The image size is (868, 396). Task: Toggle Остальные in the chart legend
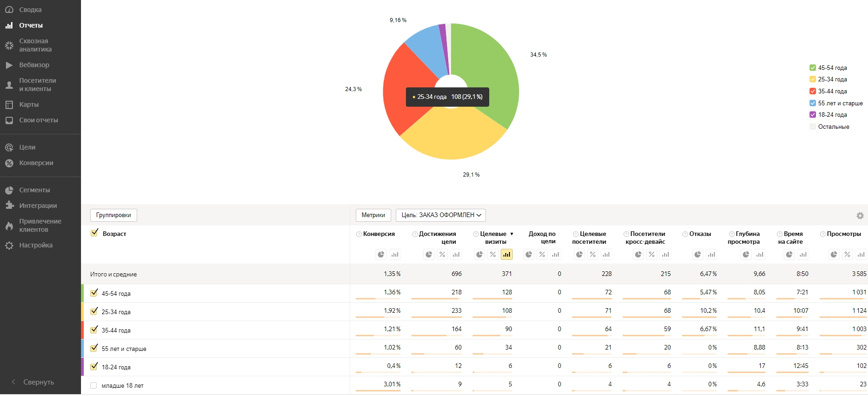tap(813, 126)
